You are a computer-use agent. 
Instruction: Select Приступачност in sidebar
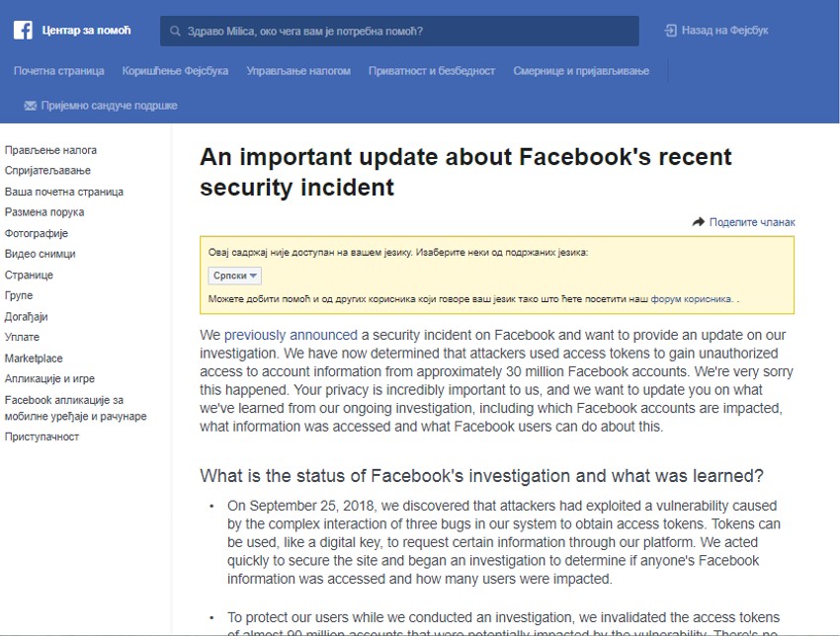42,437
